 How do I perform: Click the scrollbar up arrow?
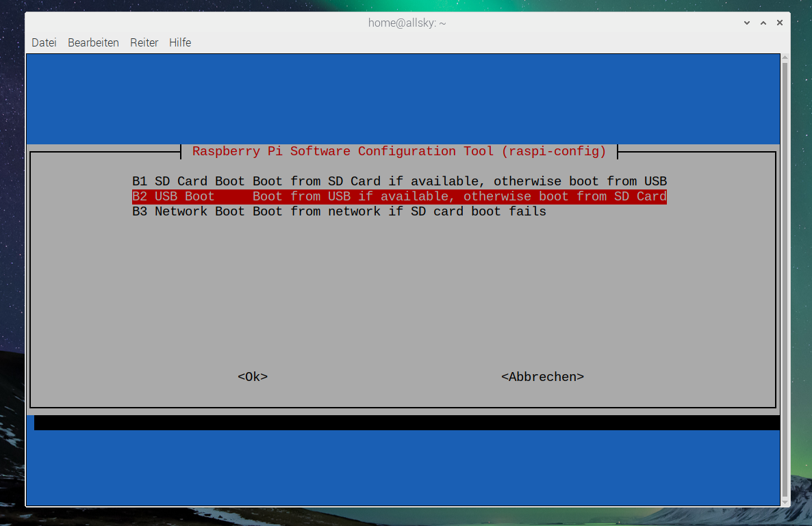click(785, 57)
